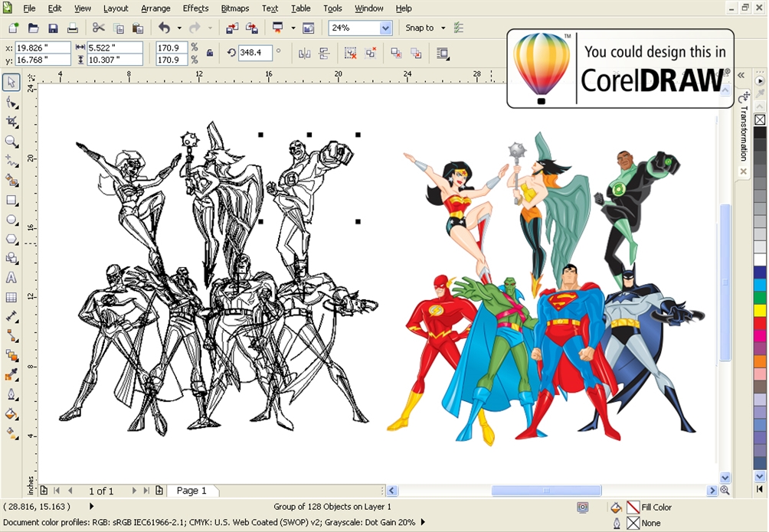Viewport: 769px width, 532px height.
Task: Open the Arrange menu
Action: point(155,8)
